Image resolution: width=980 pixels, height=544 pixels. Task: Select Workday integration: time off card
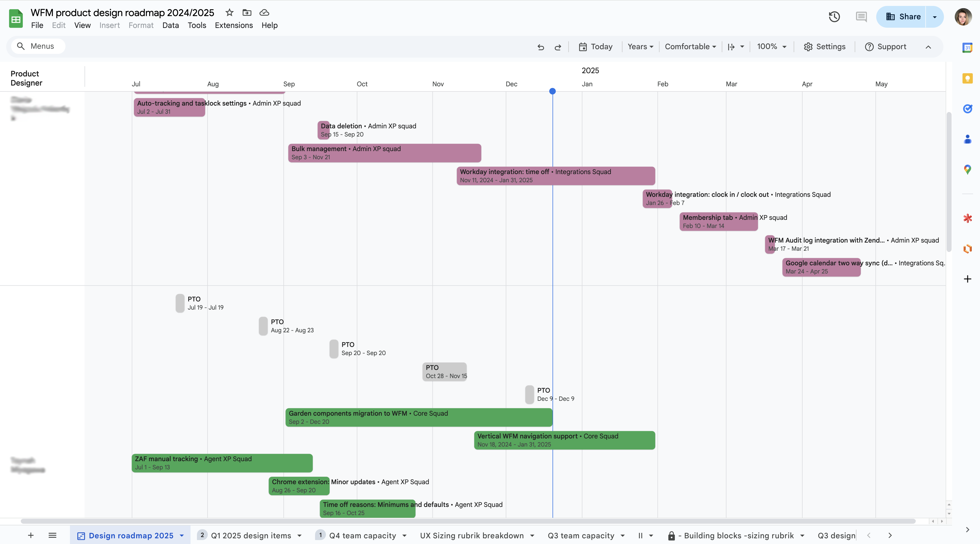pyautogui.click(x=556, y=176)
